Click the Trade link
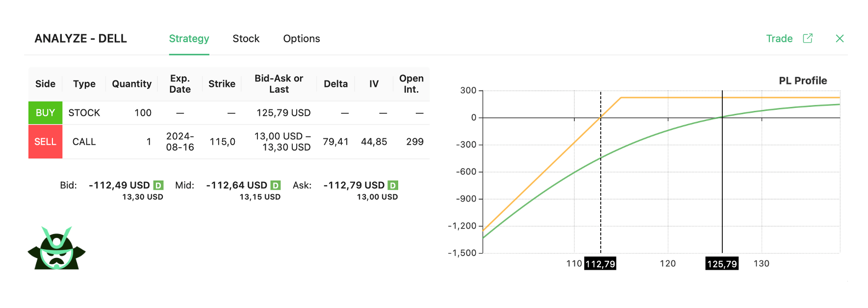Image resolution: width=868 pixels, height=308 pixels. pyautogui.click(x=779, y=39)
